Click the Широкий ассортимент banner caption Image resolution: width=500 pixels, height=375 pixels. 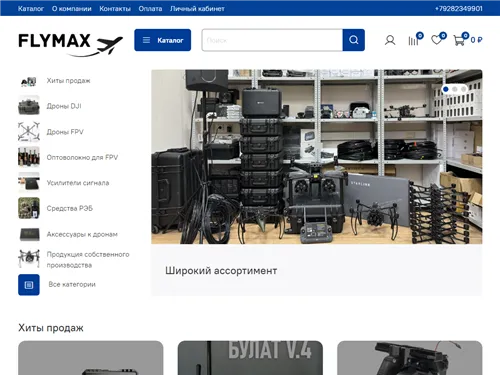[221, 271]
